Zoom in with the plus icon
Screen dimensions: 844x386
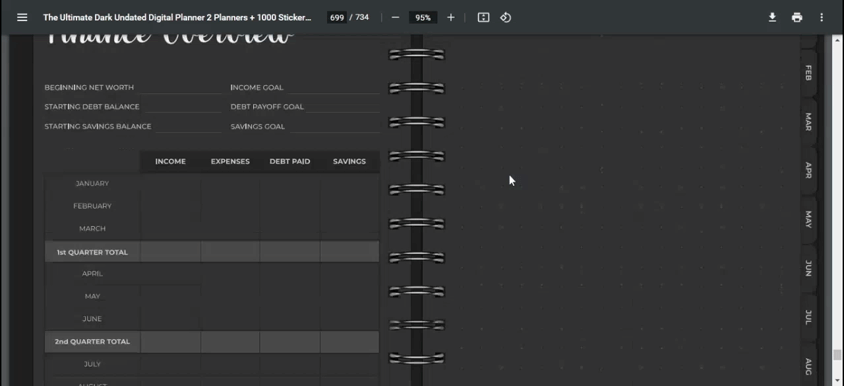(451, 17)
